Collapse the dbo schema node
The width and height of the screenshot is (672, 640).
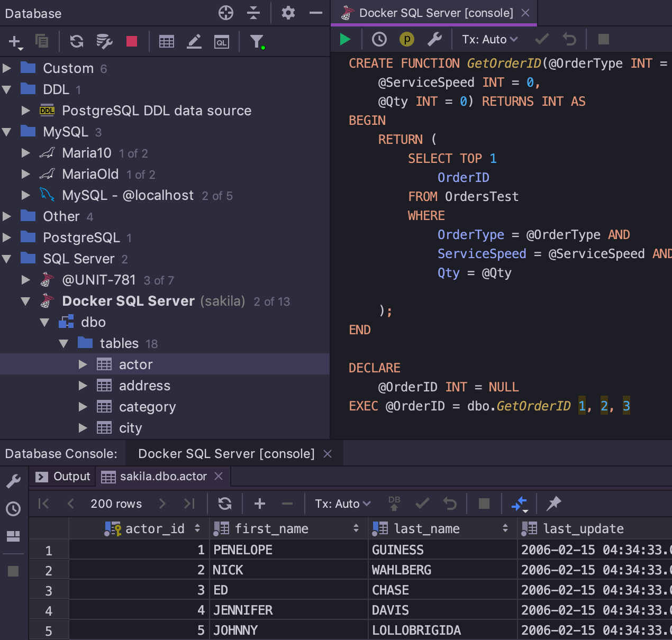pos(45,322)
